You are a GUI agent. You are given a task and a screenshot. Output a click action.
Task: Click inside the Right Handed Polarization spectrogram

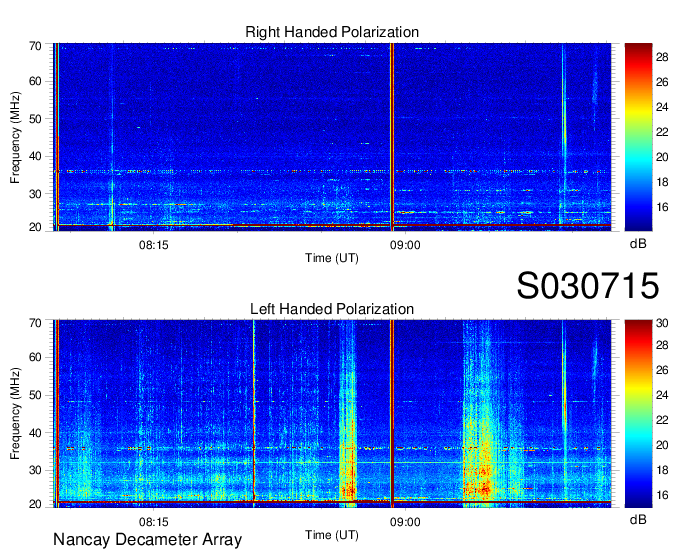[x=332, y=137]
